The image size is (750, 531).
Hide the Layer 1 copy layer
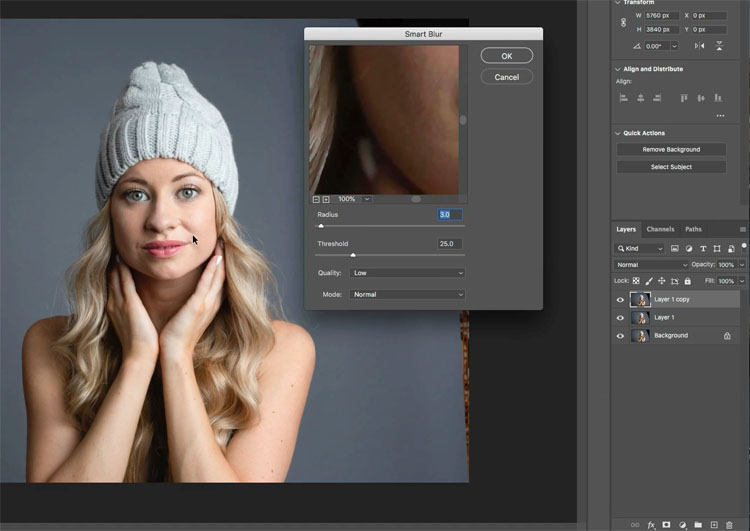tap(620, 300)
